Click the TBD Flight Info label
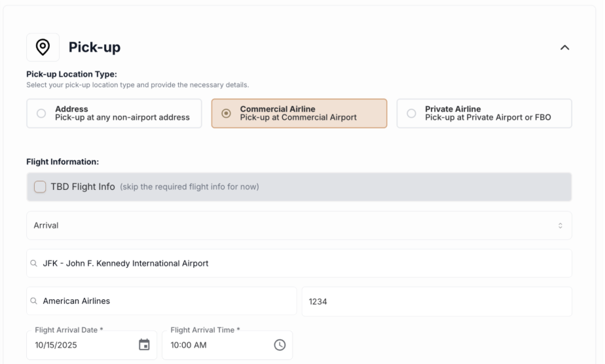Image resolution: width=605 pixels, height=364 pixels. click(82, 187)
